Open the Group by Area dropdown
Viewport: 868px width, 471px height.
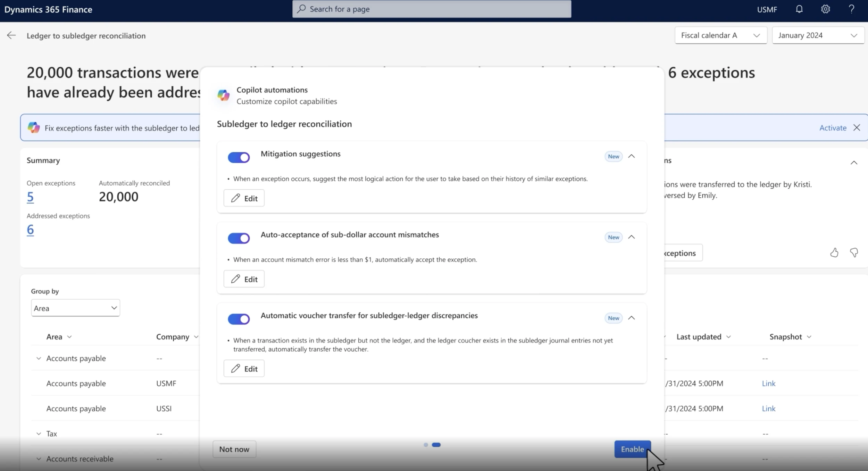click(75, 308)
